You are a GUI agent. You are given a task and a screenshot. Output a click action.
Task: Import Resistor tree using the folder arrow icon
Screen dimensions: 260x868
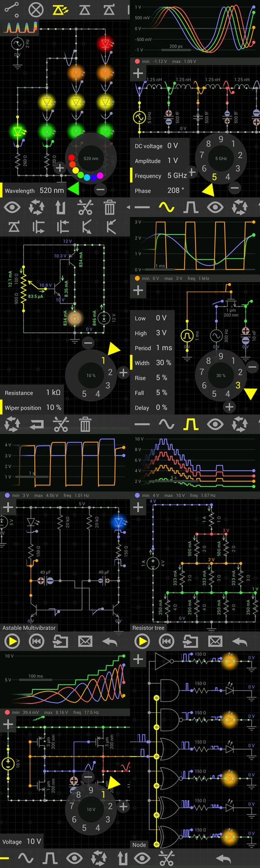point(191,641)
